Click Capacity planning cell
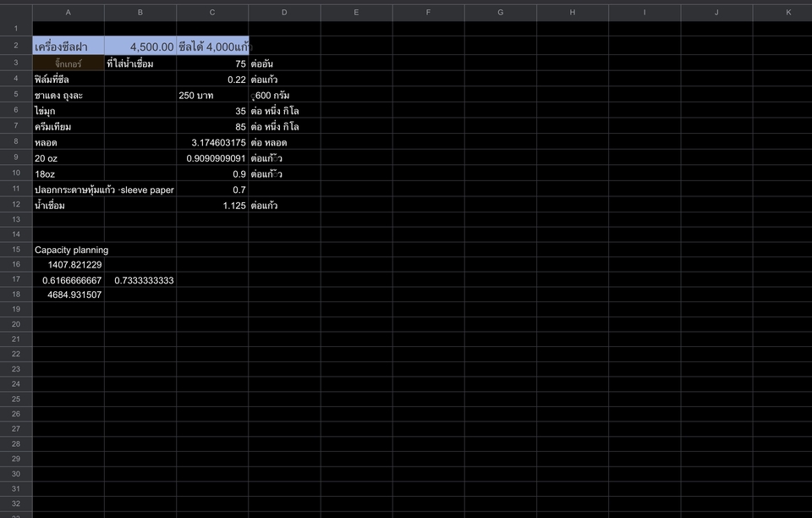This screenshot has height=518, width=812. tap(69, 250)
